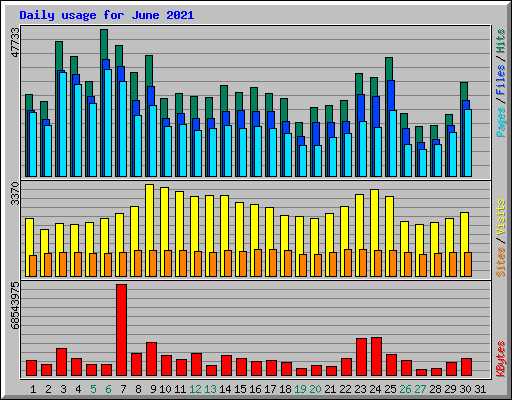Click day label 1 on x-axis
The image size is (512, 400).
click(33, 389)
